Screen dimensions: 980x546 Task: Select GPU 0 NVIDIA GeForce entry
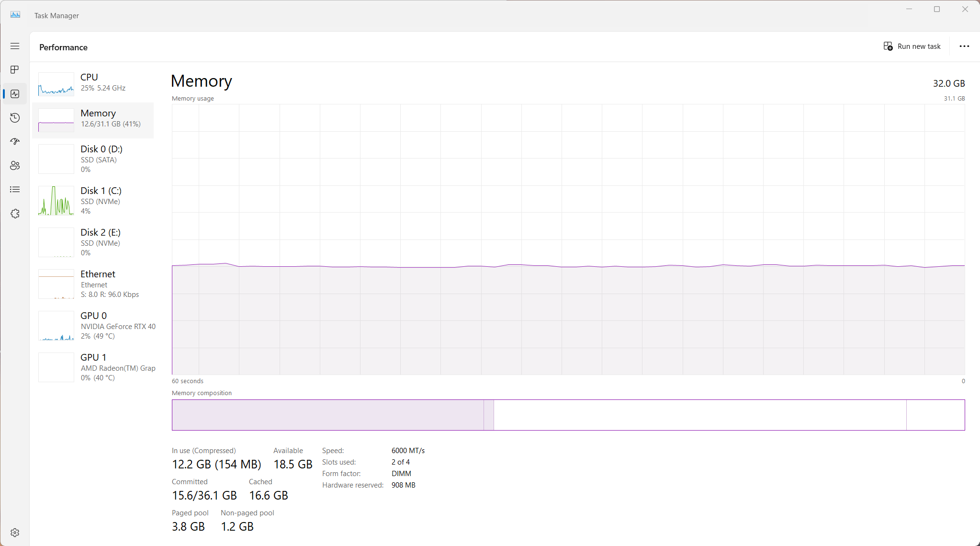coord(93,326)
